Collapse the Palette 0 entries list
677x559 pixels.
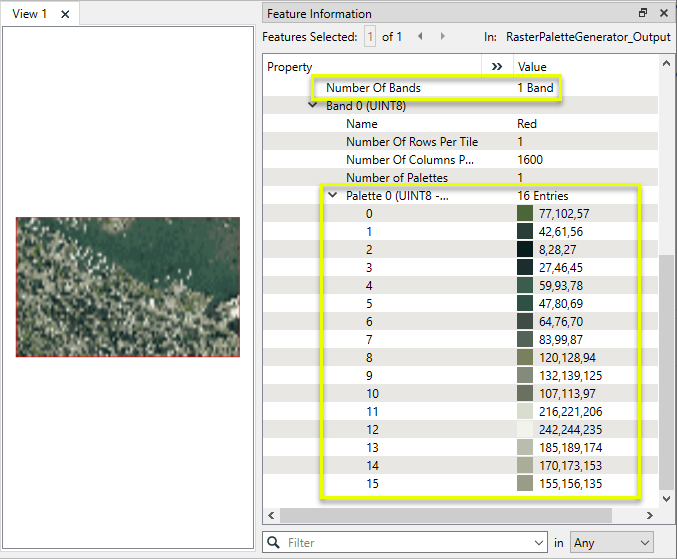332,196
